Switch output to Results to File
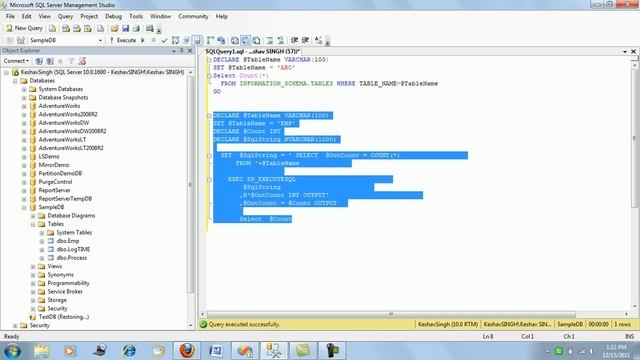This screenshot has width=640, height=360. point(256,40)
